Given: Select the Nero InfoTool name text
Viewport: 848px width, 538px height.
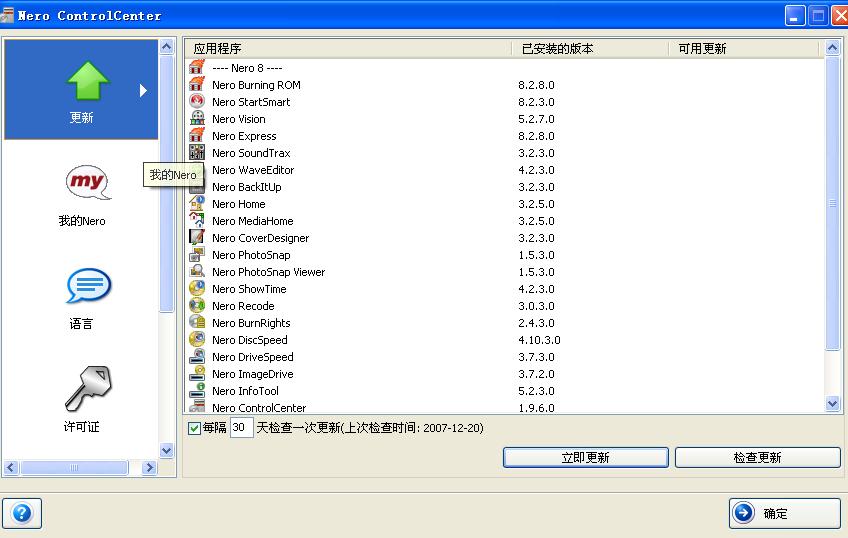Looking at the screenshot, I should 246,391.
